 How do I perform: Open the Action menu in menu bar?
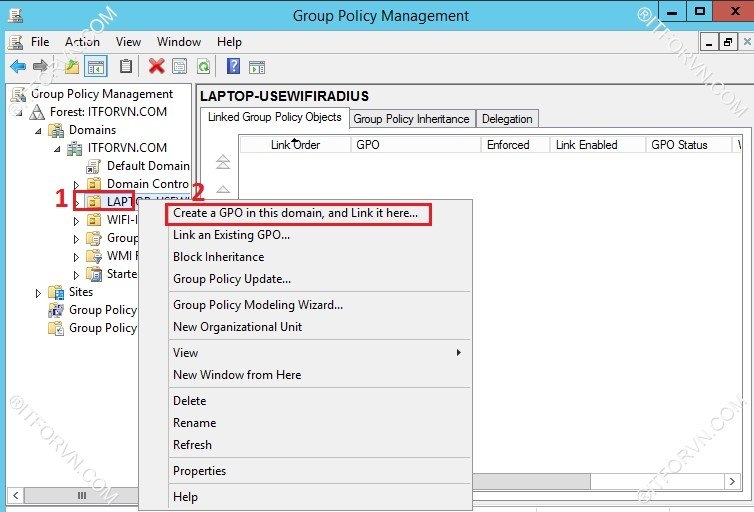coord(82,42)
